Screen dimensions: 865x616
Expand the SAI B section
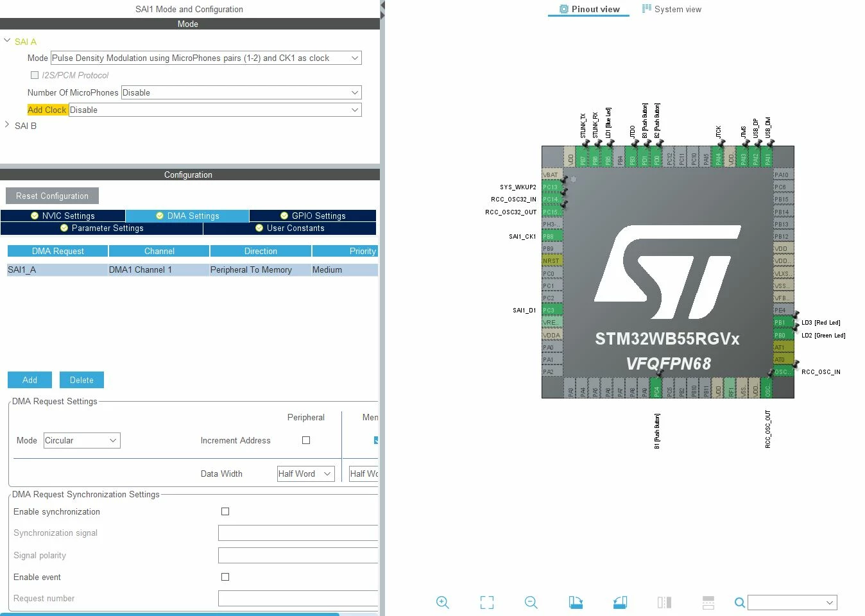click(x=7, y=125)
